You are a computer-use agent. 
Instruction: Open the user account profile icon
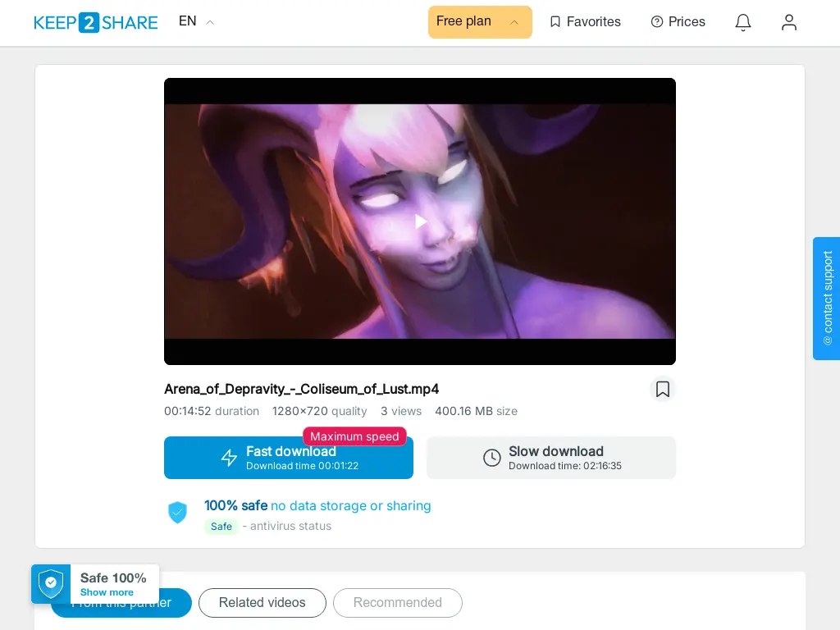click(789, 22)
